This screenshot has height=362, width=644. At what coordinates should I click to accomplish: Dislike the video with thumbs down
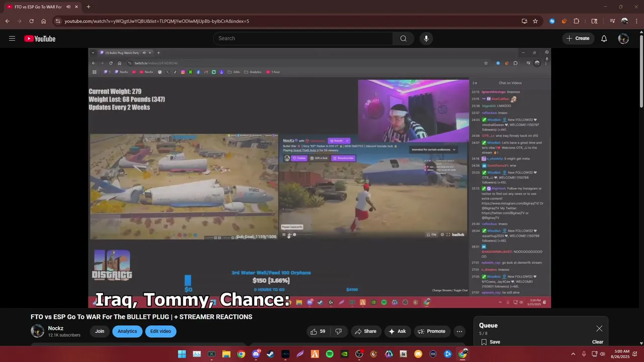pyautogui.click(x=339, y=331)
